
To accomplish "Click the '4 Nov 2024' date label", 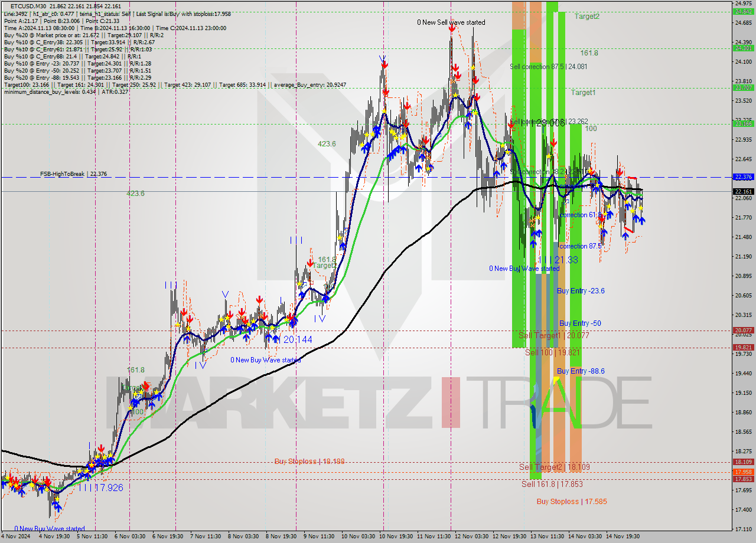I will (15, 537).
